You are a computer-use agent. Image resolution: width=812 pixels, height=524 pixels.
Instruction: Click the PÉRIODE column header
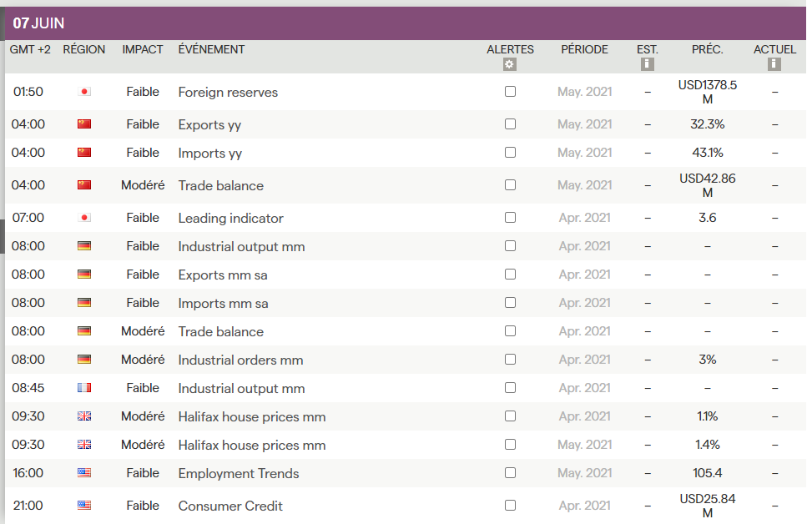tap(584, 49)
